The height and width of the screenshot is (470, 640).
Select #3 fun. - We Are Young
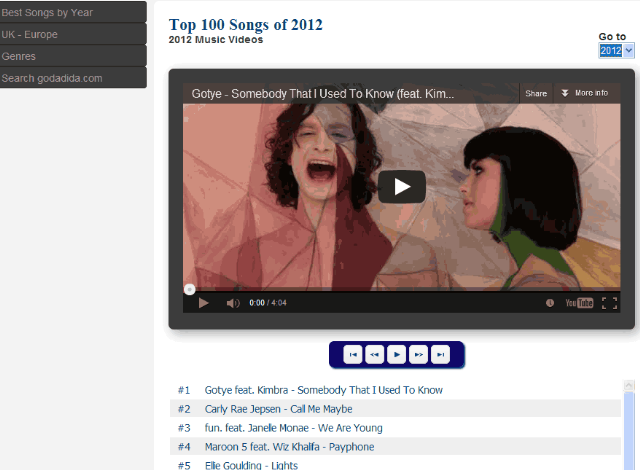395,428
